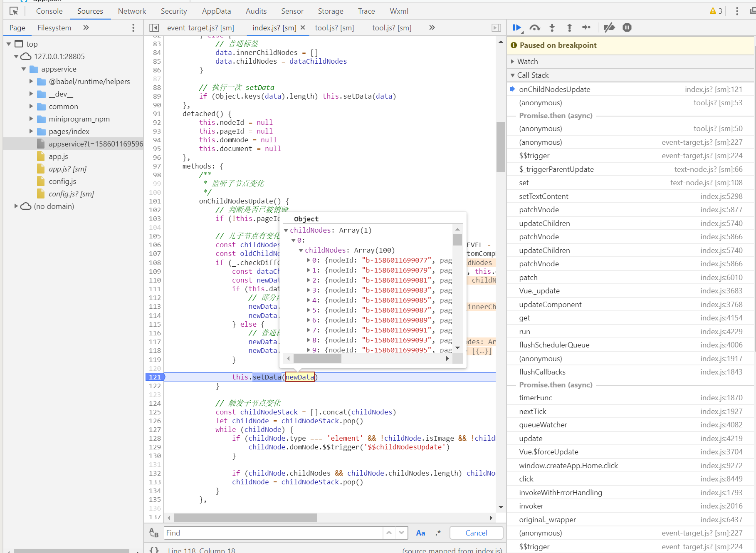
Task: Toggle pause on exceptions
Action: [x=627, y=27]
